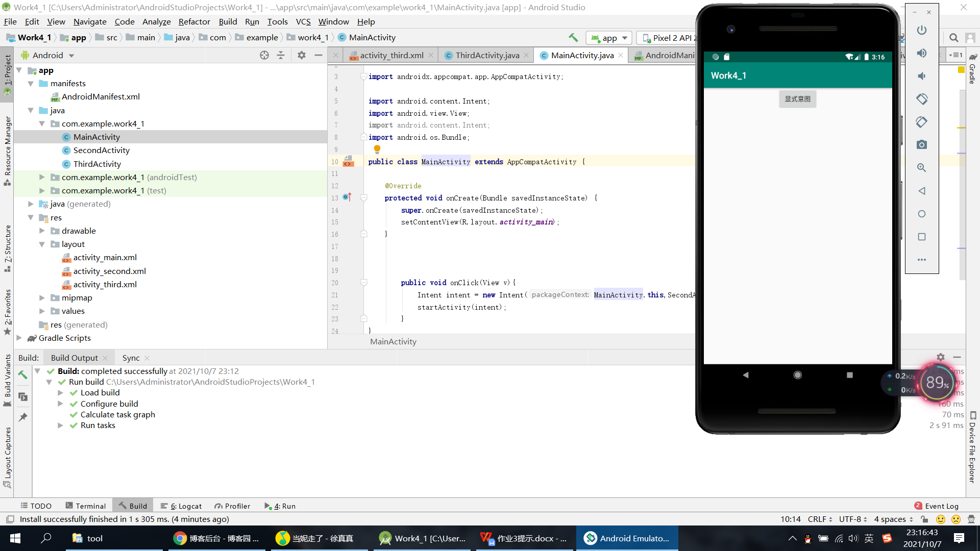This screenshot has width=980, height=551.
Task: Click the emulator power button icon
Action: click(921, 30)
